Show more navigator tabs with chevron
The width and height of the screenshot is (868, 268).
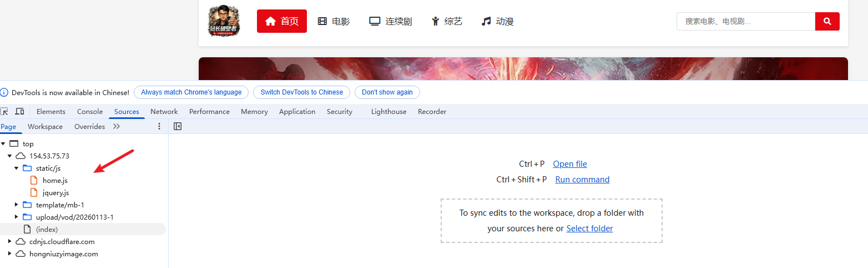(117, 126)
